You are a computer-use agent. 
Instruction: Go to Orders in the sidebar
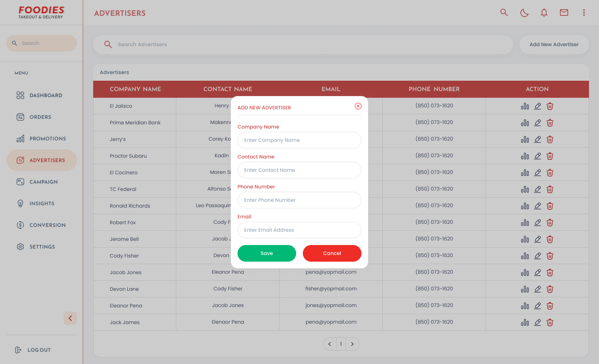[x=42, y=117]
